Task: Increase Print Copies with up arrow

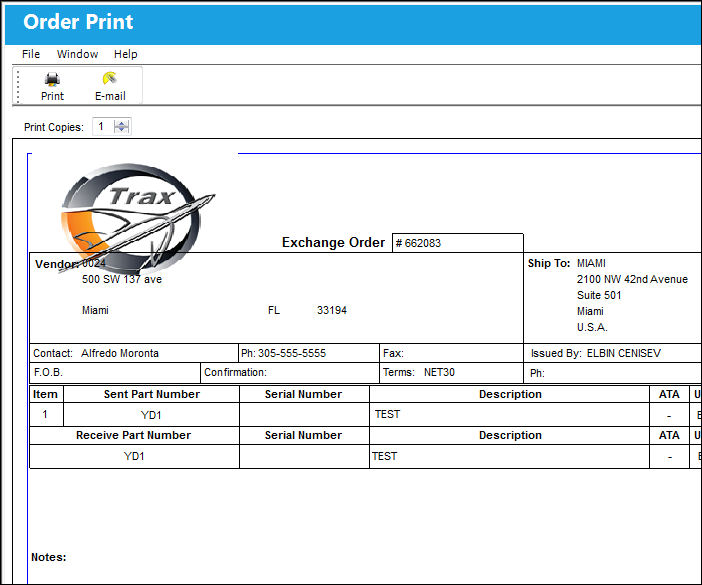Action: (121, 123)
